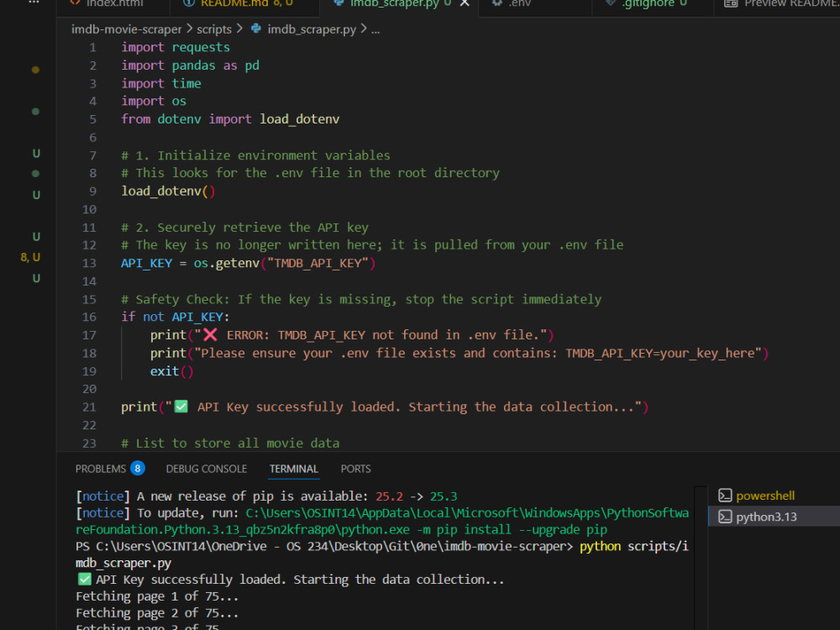This screenshot has height=630, width=840.
Task: Open the PORTS panel tab
Action: (x=355, y=469)
